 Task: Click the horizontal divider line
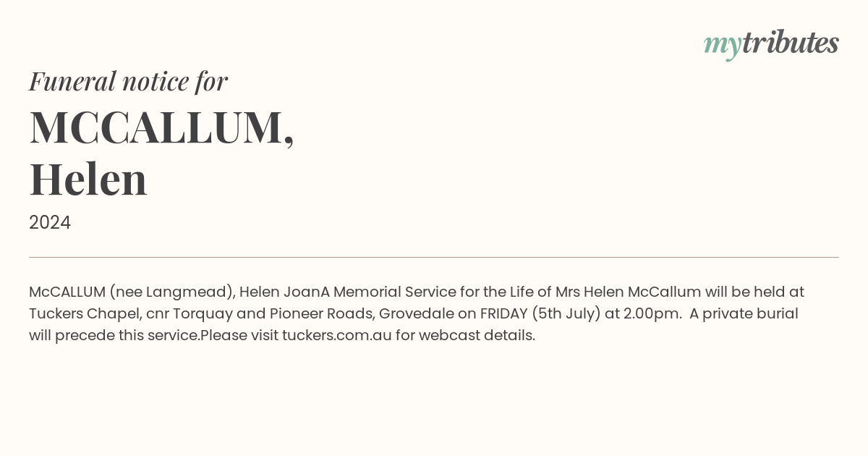click(434, 257)
